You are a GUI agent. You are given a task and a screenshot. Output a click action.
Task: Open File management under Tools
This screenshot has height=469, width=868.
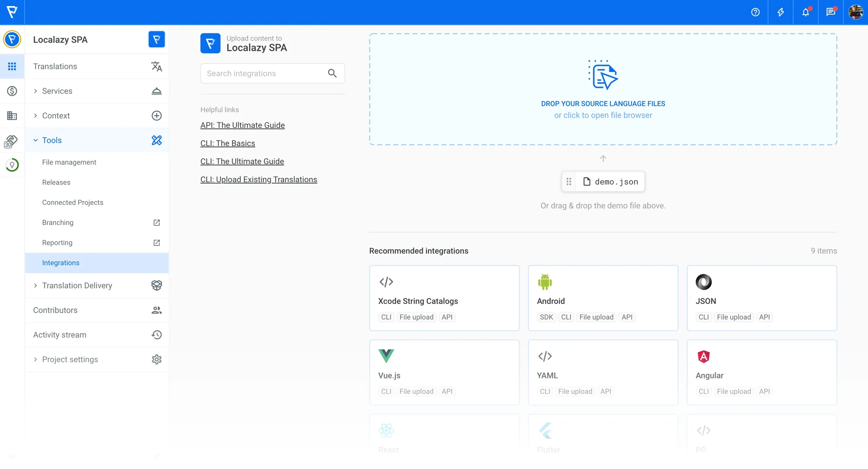(69, 162)
